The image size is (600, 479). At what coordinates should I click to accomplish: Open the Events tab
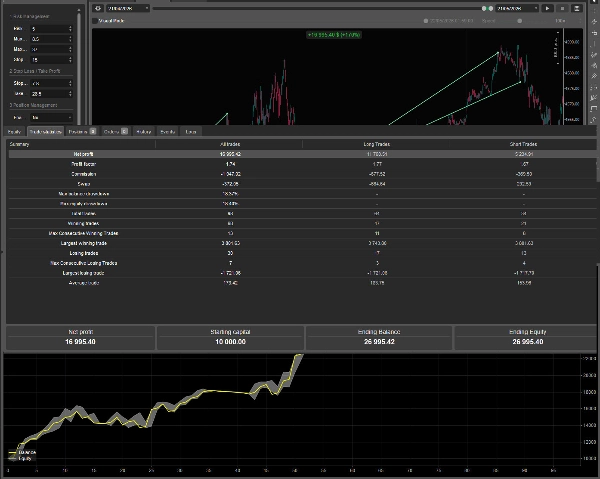168,132
